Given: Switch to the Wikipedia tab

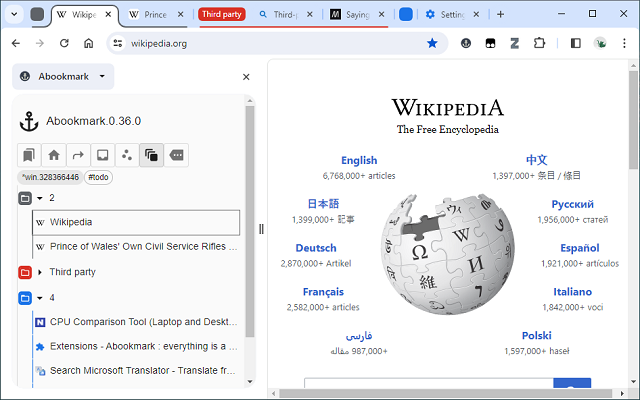Looking at the screenshot, I should [84, 15].
